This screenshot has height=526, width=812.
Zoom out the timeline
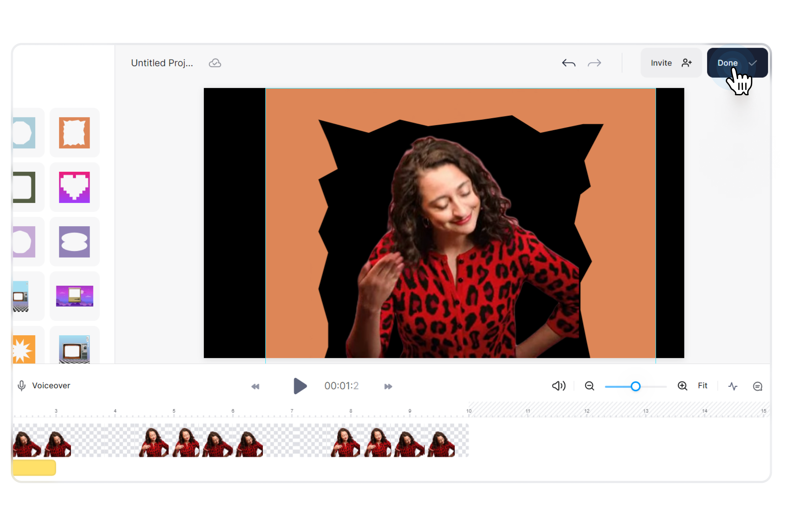[589, 386]
